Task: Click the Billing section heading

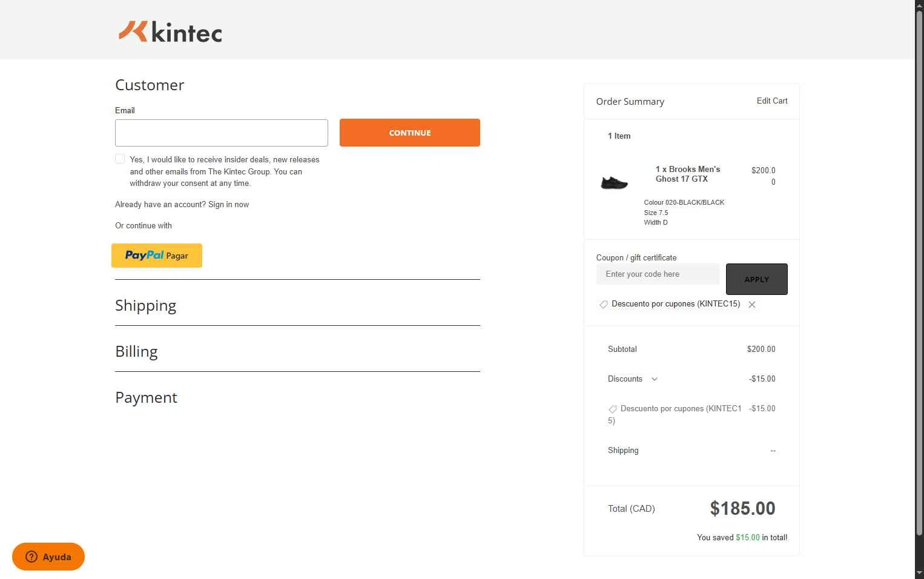Action: click(x=137, y=352)
